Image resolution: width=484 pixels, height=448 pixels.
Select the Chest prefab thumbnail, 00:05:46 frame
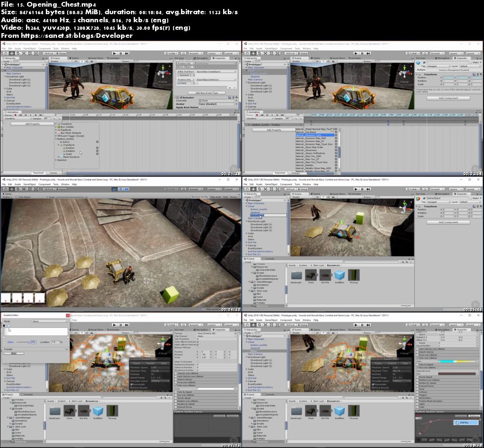[311, 275]
